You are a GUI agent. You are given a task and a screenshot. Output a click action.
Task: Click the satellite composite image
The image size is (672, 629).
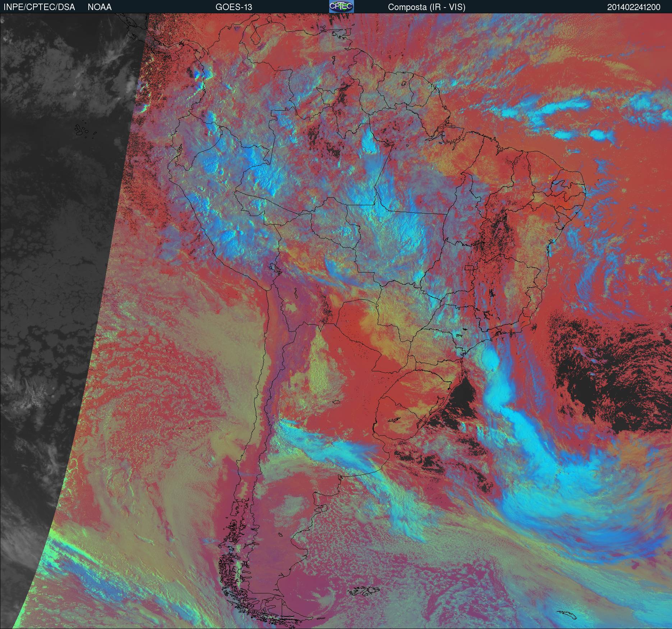[336, 321]
